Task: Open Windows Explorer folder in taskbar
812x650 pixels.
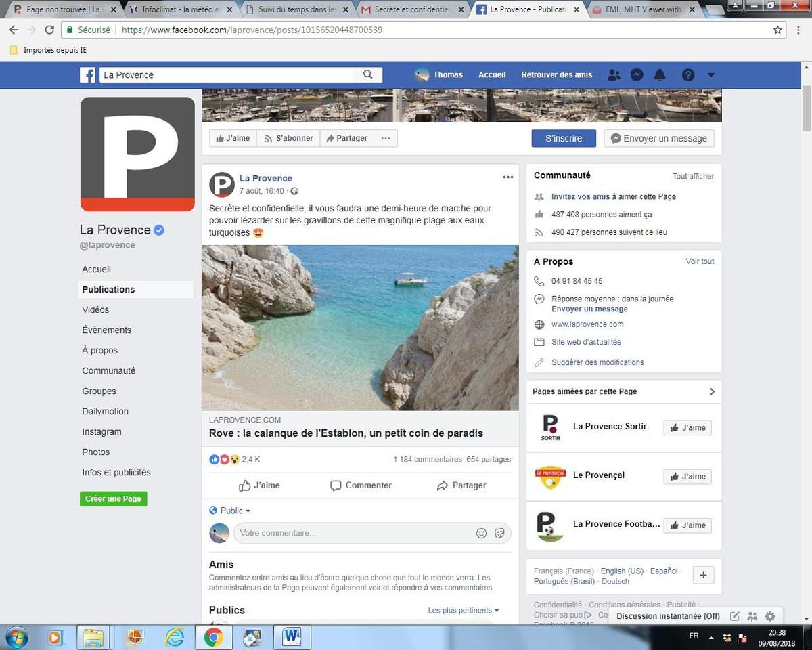Action: click(94, 637)
